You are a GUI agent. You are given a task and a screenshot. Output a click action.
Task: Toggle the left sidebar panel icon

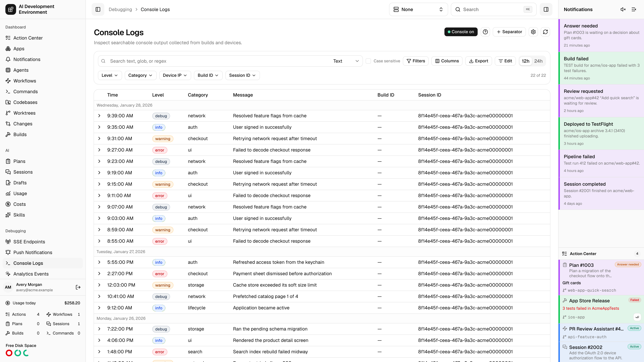click(x=98, y=10)
